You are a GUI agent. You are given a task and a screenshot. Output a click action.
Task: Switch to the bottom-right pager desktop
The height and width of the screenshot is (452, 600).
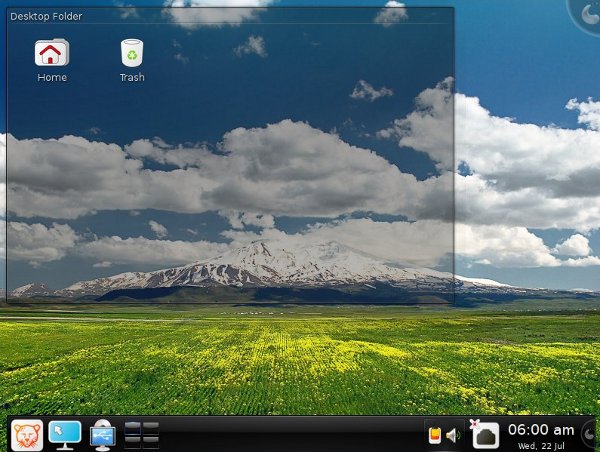coord(151,442)
